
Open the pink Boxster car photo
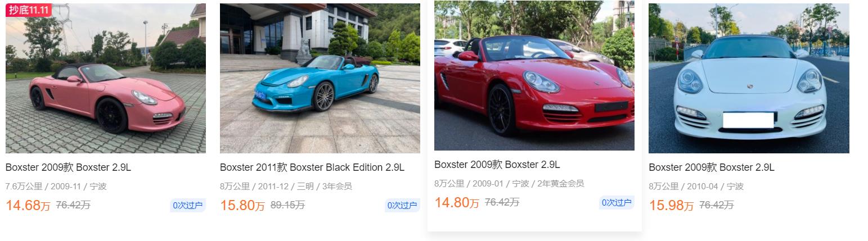(106, 78)
